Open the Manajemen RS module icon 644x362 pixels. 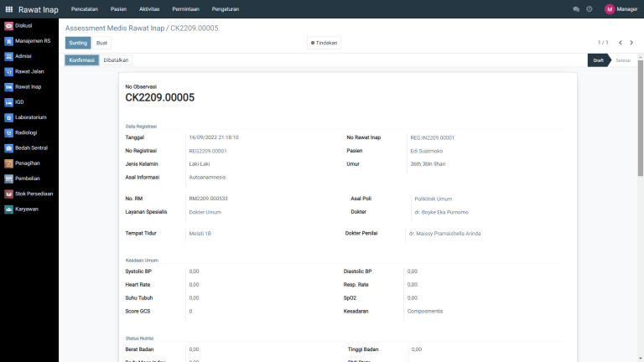(8, 41)
